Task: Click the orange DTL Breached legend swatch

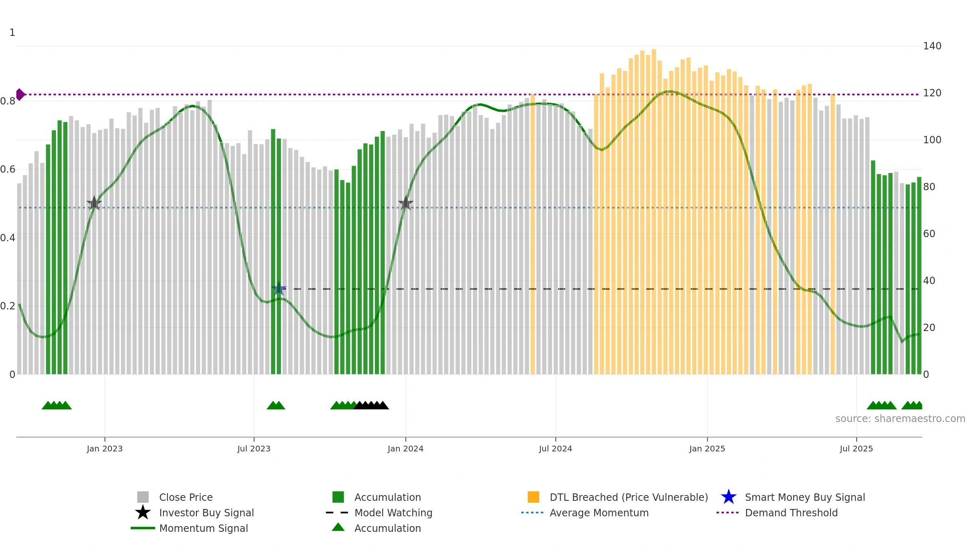Action: (533, 497)
